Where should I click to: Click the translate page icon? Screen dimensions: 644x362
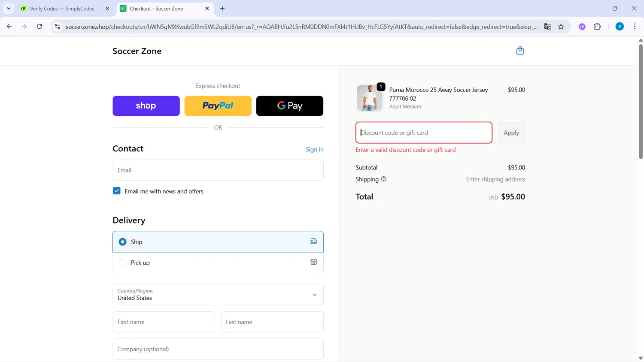(x=547, y=27)
